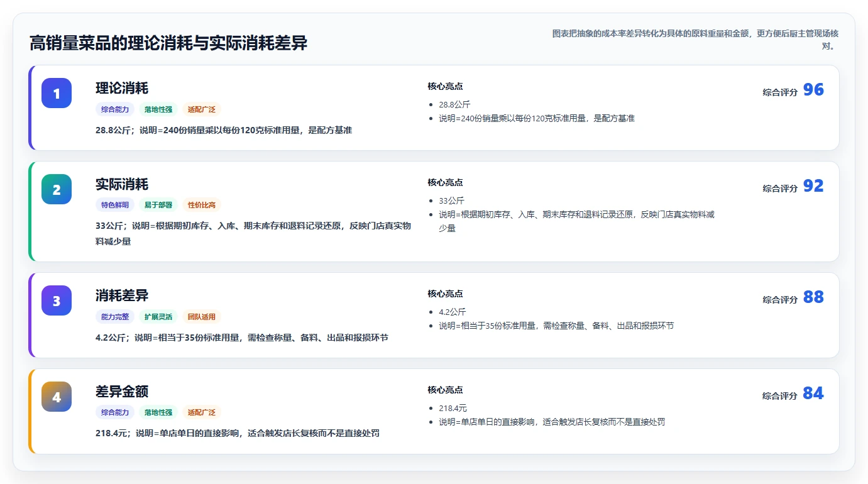This screenshot has width=868, height=484.
Task: Select the 易于部署 tag
Action: pos(158,206)
